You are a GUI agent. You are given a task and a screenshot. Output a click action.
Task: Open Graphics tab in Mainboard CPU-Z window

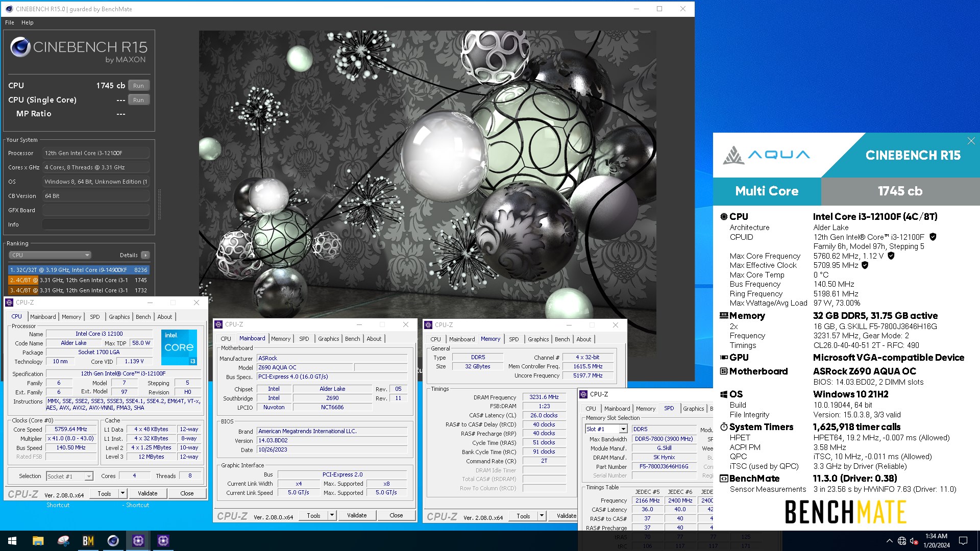(328, 339)
